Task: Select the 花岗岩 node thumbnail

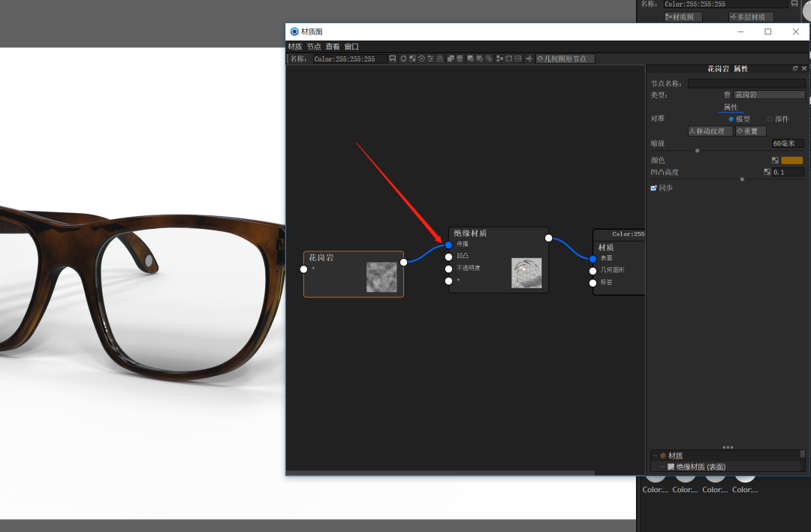Action: tap(381, 277)
